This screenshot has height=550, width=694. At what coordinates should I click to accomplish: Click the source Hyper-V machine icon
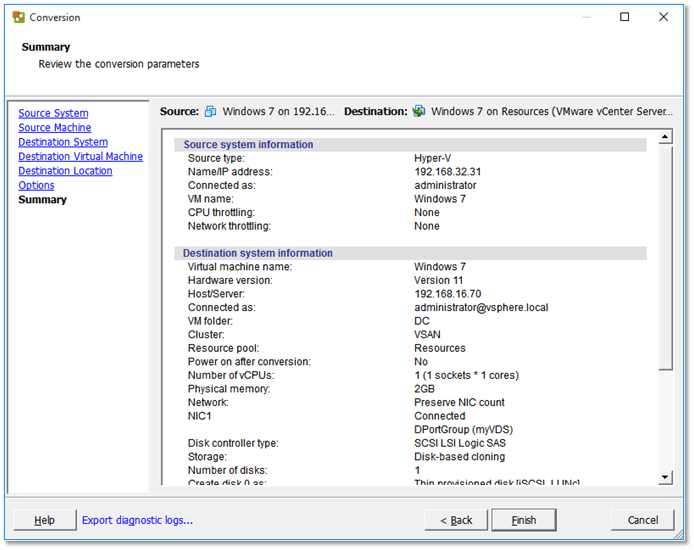[210, 112]
